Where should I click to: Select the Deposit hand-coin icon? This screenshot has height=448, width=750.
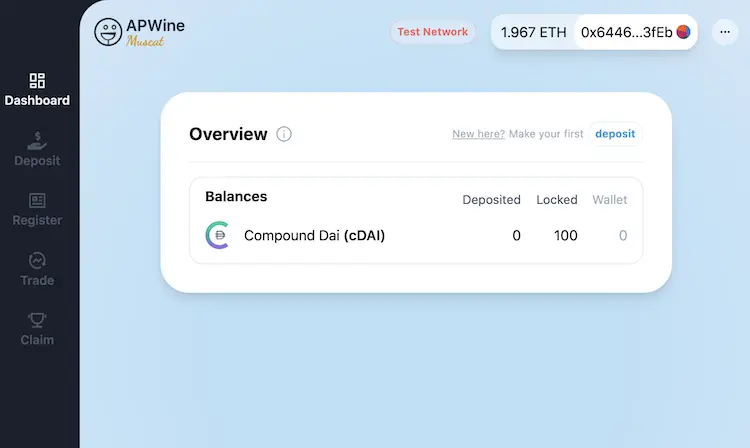pyautogui.click(x=37, y=141)
